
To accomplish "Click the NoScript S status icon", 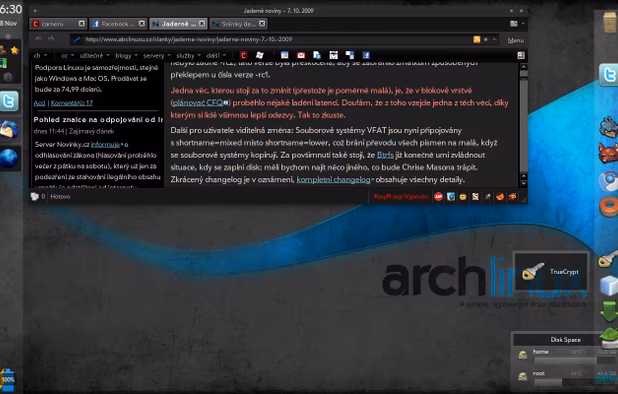I will [475, 196].
